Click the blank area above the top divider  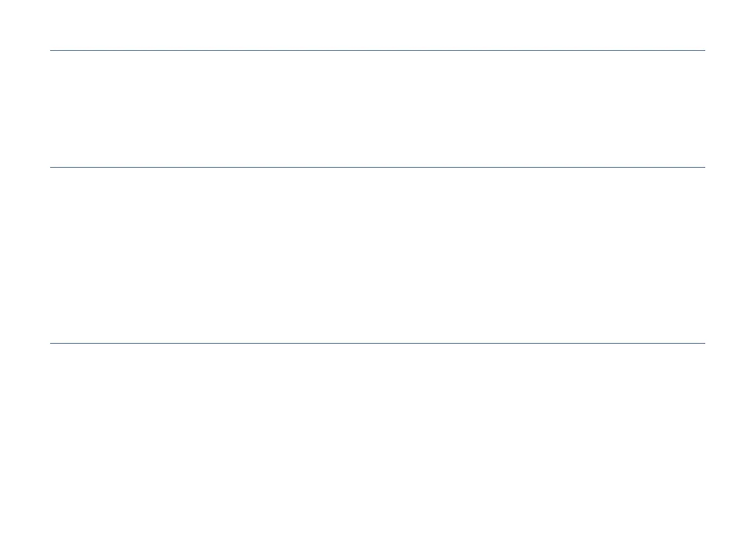[378, 25]
